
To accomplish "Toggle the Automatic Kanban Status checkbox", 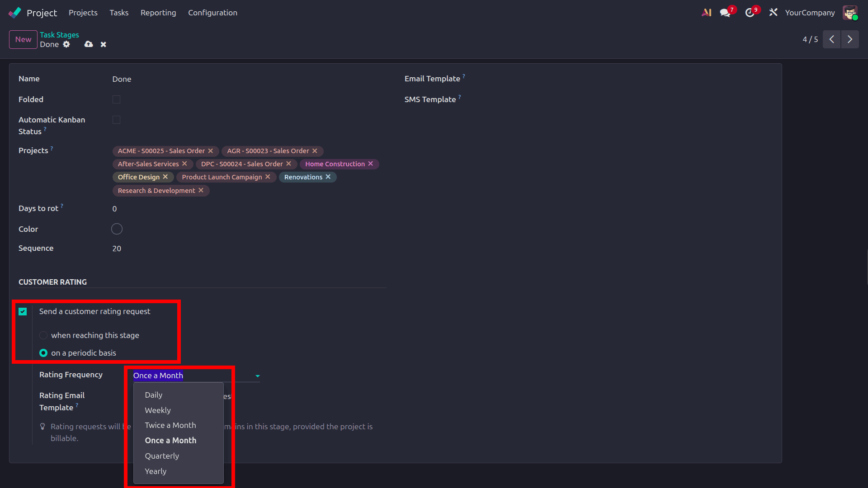I will point(116,120).
